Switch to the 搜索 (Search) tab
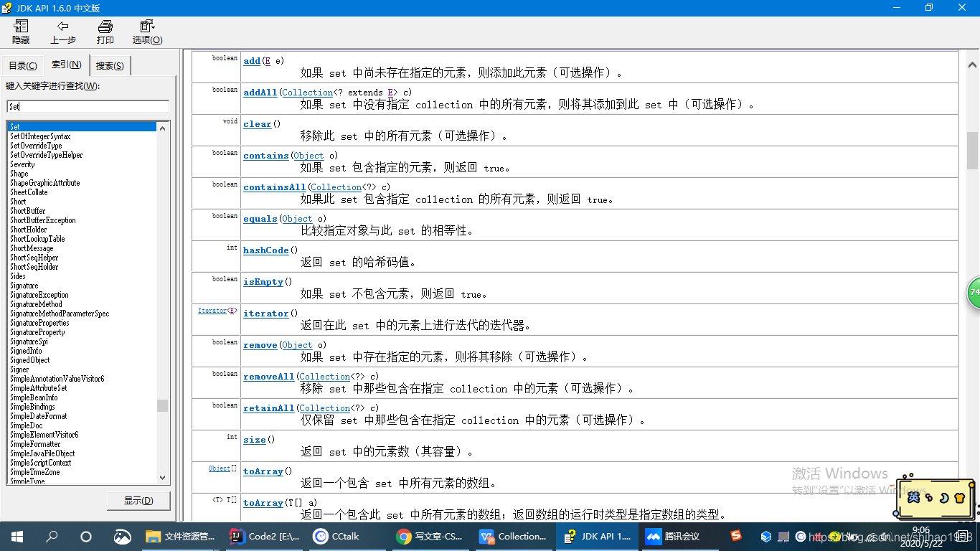 109,65
